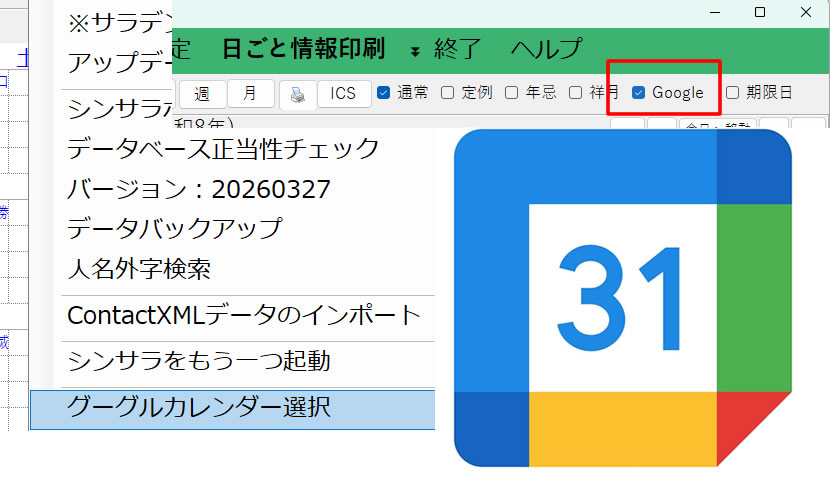The width and height of the screenshot is (830, 480).
Task: Click 終了 in the menu bar
Action: pyautogui.click(x=458, y=48)
